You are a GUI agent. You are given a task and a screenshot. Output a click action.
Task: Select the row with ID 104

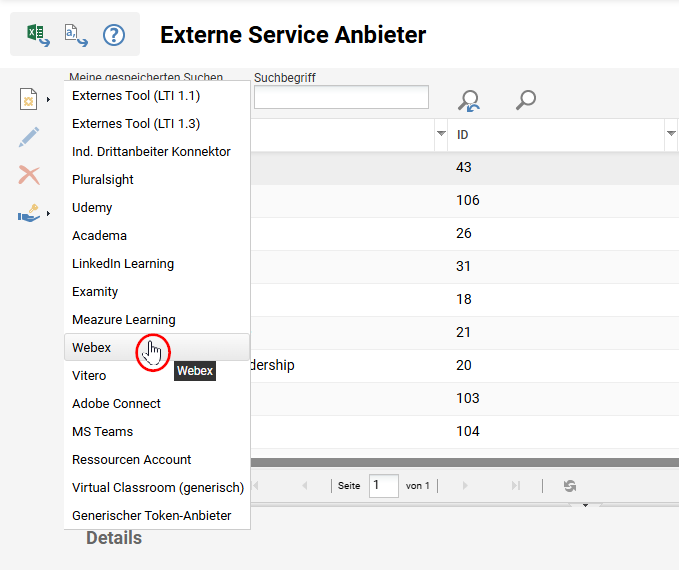[464, 431]
